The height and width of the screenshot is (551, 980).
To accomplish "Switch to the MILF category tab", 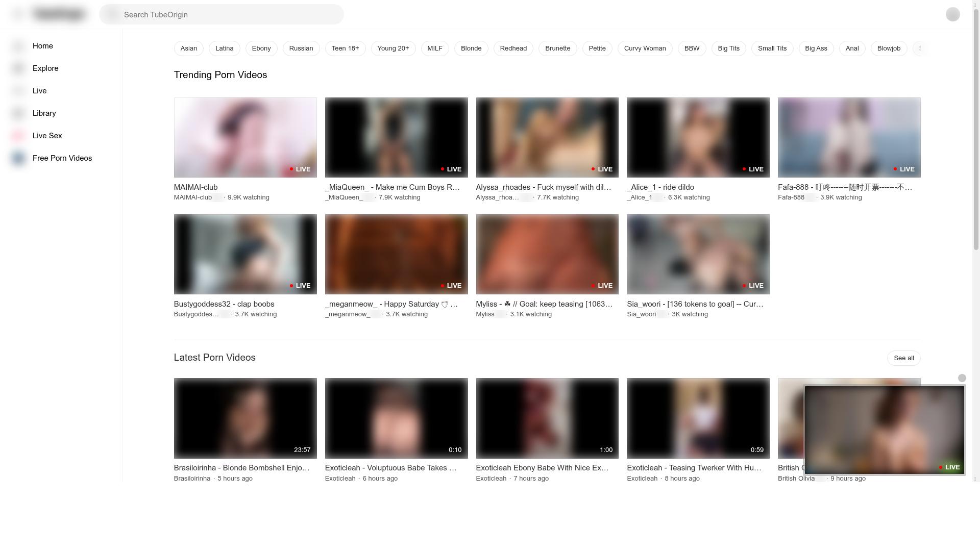I will [434, 48].
